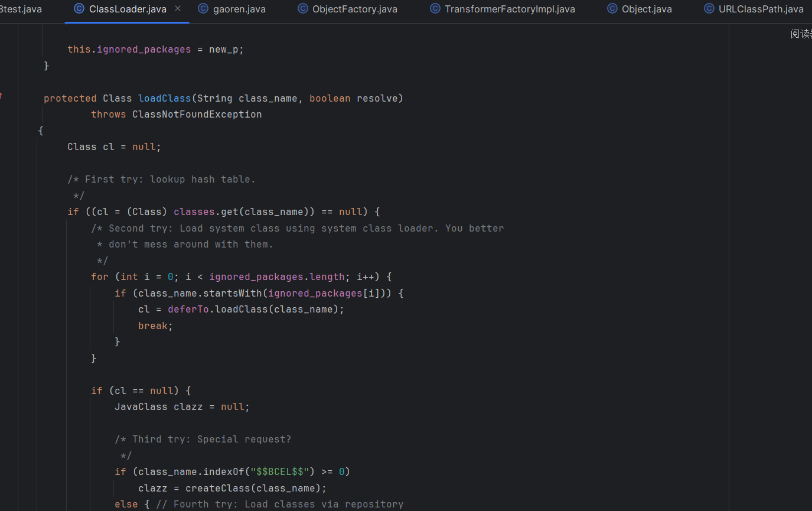
Task: Close the ClassLoader.java tab
Action: (x=178, y=9)
